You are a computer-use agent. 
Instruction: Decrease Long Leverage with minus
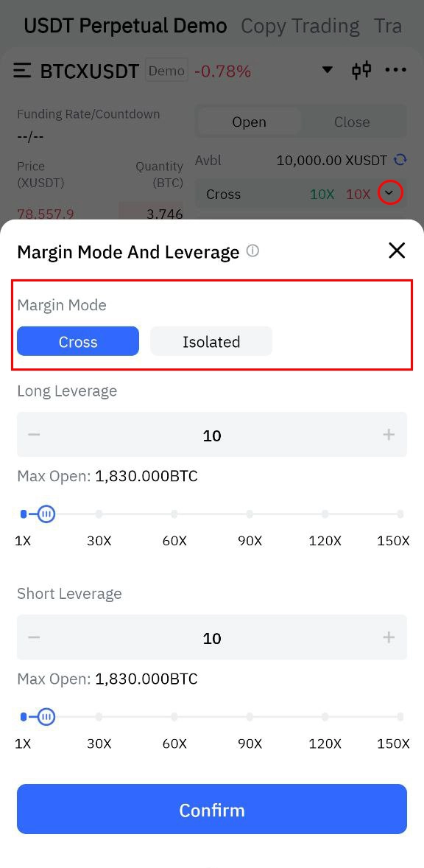pyautogui.click(x=35, y=435)
